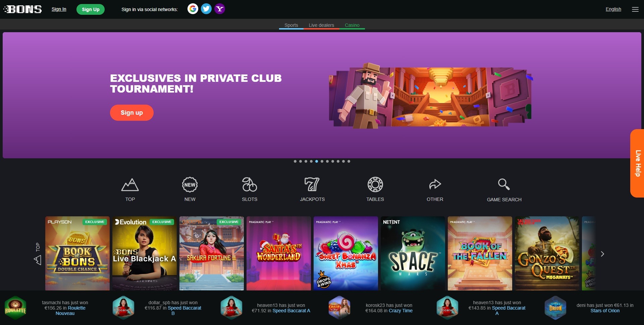This screenshot has width=644, height=325.
Task: Browse the SLOTS cherry icon category
Action: 250,185
